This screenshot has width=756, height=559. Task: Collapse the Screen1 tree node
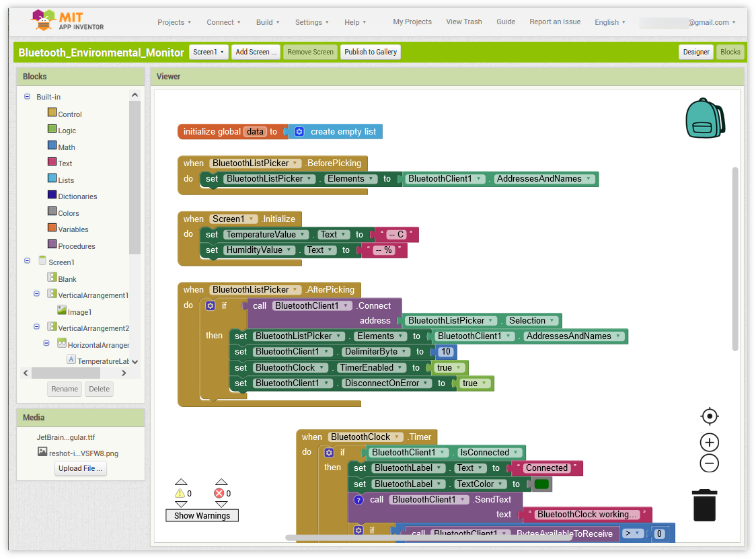click(27, 260)
